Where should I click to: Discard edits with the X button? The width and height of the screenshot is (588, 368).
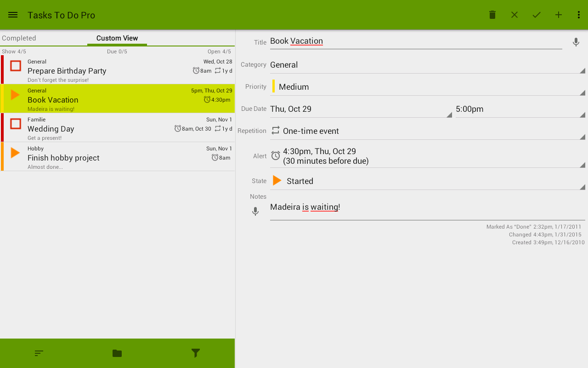514,14
